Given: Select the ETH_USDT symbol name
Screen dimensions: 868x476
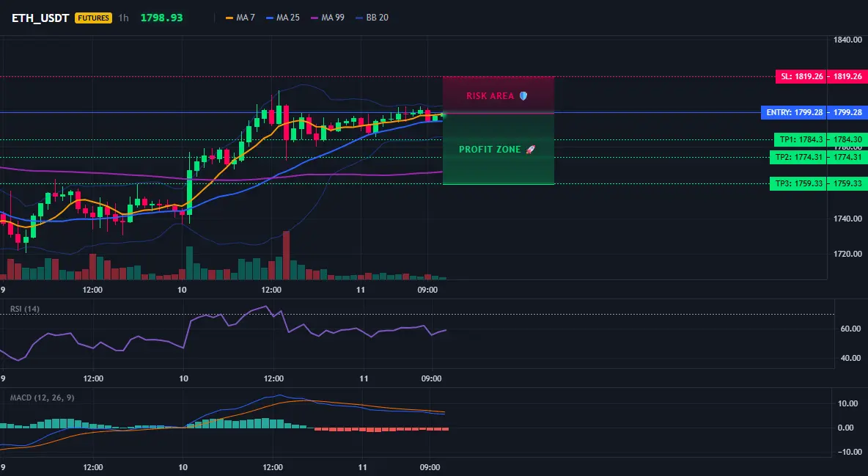Looking at the screenshot, I should 40,18.
